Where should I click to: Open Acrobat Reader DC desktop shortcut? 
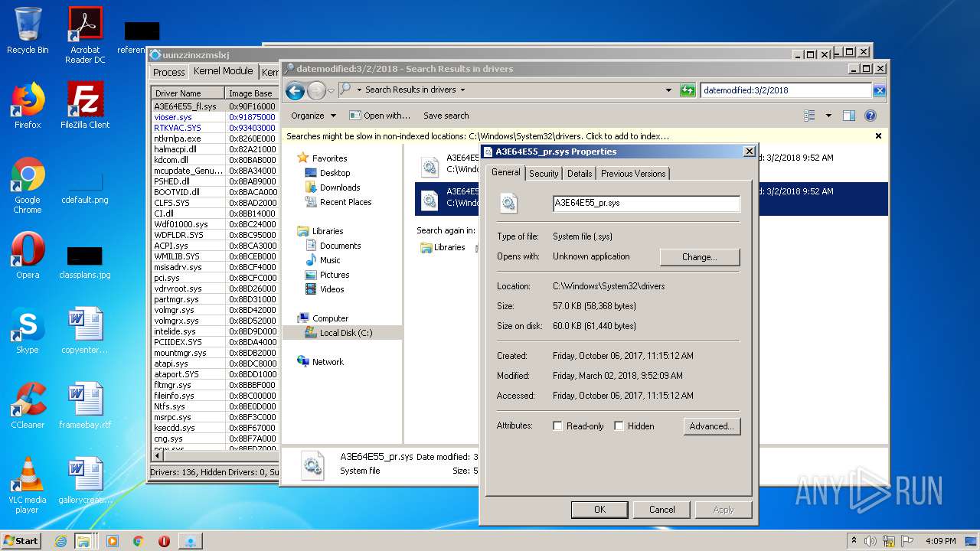85,35
